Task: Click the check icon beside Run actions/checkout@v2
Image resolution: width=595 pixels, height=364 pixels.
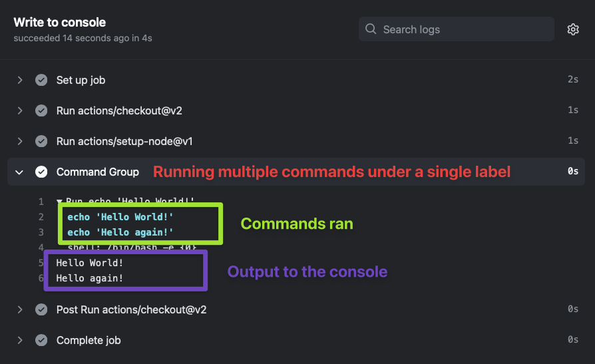Action: [x=41, y=110]
